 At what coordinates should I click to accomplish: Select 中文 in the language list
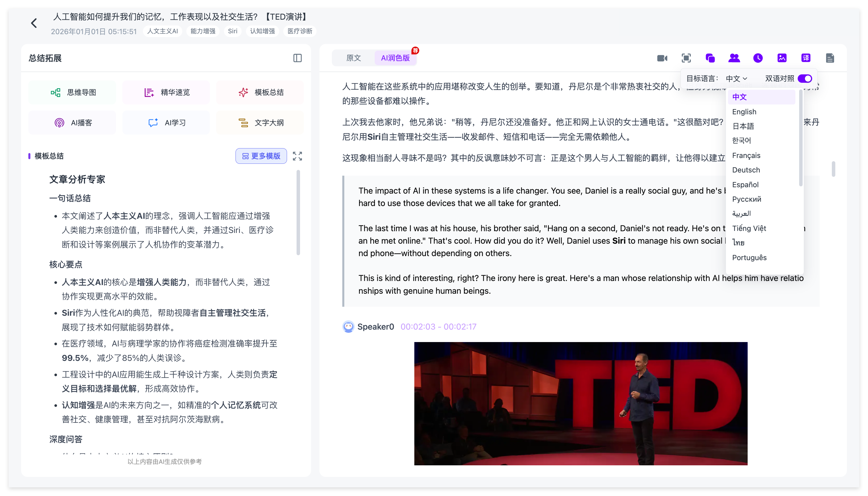click(x=762, y=97)
